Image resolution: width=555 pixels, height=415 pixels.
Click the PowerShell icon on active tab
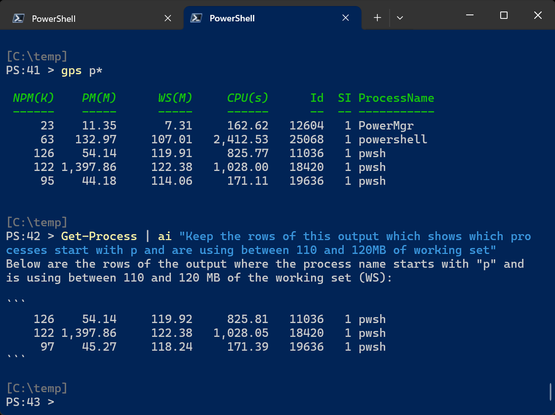click(x=196, y=18)
